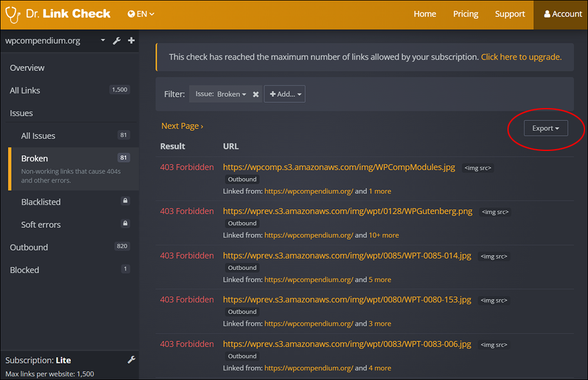Open the EN language selector
588x380 pixels.
click(141, 14)
